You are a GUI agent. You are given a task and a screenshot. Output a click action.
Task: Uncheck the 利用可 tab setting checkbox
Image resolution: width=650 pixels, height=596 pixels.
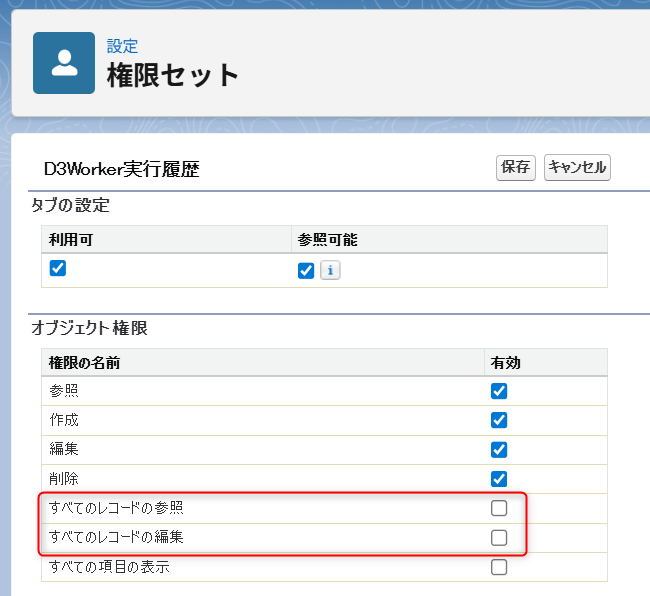click(x=58, y=268)
